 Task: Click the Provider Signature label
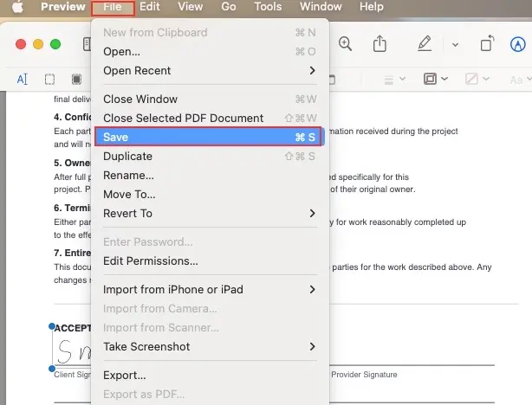364,375
